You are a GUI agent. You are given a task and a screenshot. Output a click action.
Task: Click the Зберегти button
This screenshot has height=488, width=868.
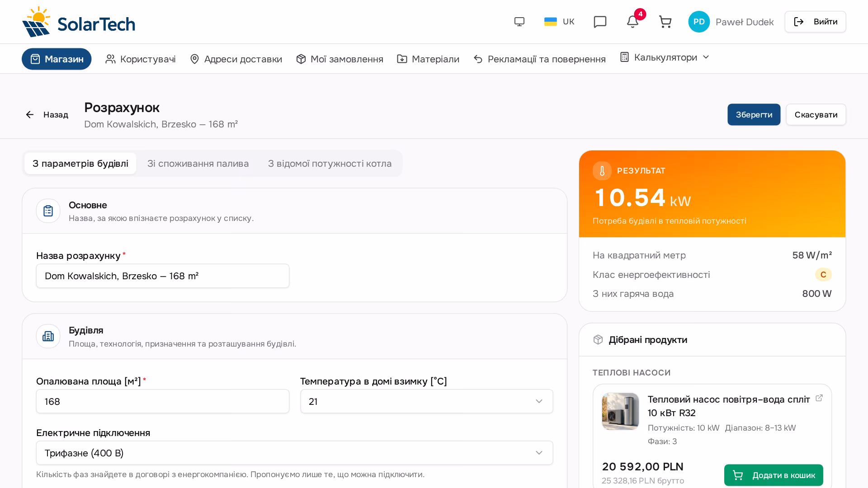pyautogui.click(x=754, y=115)
